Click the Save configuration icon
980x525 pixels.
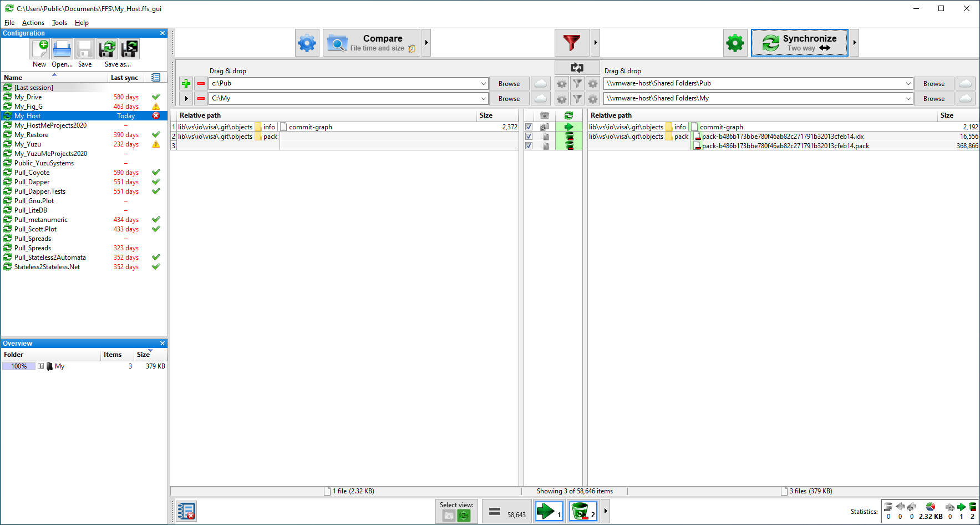tap(85, 49)
